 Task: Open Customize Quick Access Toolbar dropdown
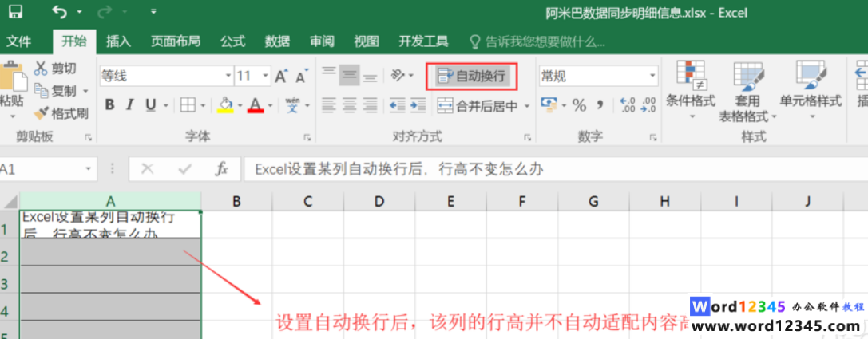[153, 12]
